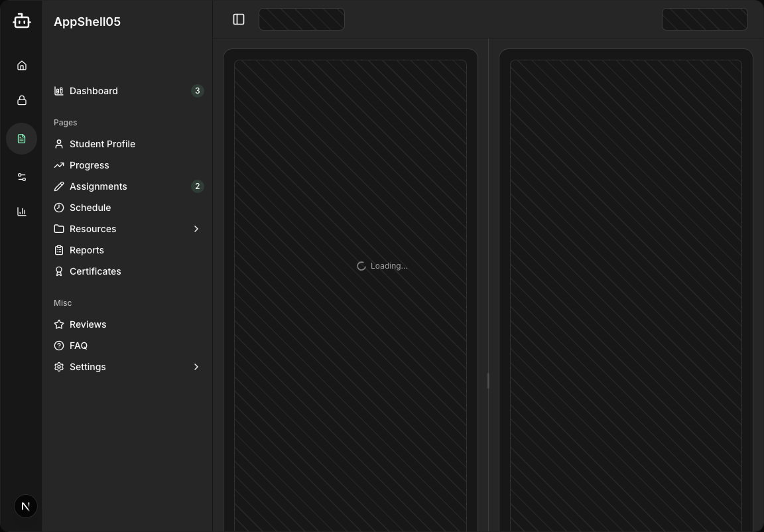Open Reviews under Misc
The height and width of the screenshot is (532, 764).
(88, 324)
